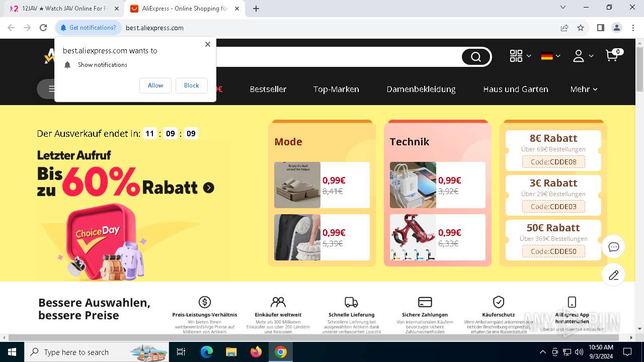
Task: Open the shopping cart icon
Action: (x=612, y=55)
